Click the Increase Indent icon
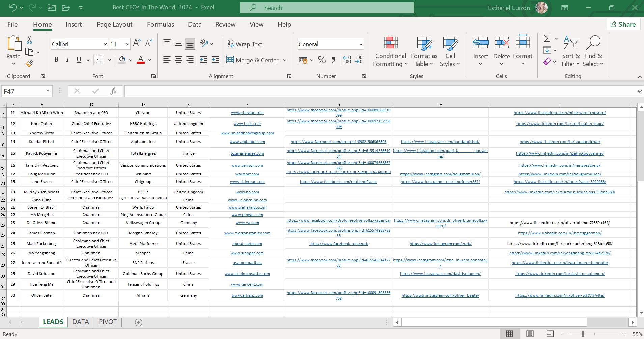The height and width of the screenshot is (339, 644). [215, 60]
